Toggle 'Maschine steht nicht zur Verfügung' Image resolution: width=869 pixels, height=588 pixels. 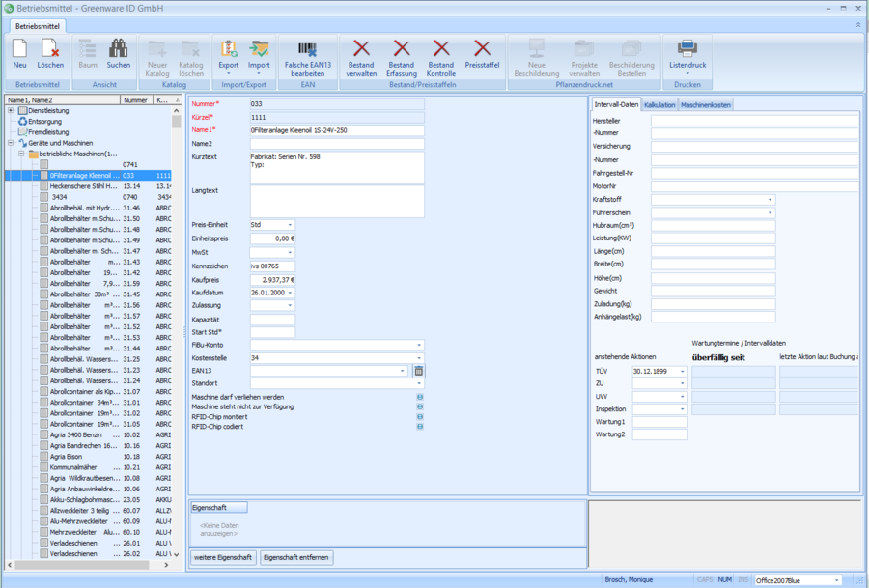[x=420, y=406]
